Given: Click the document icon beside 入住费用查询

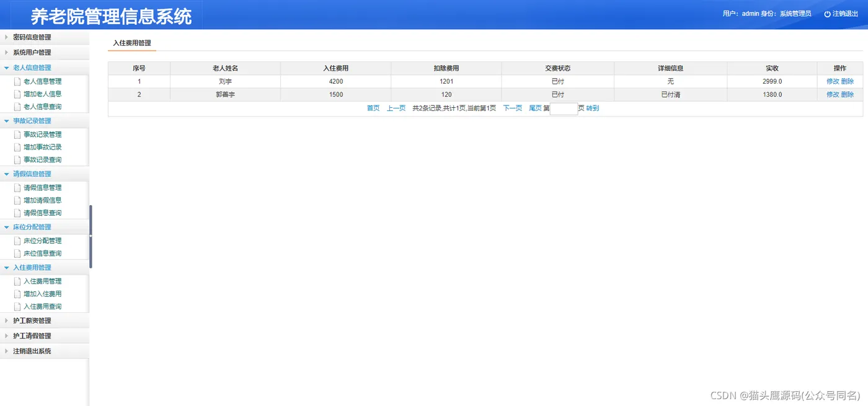Looking at the screenshot, I should (17, 307).
